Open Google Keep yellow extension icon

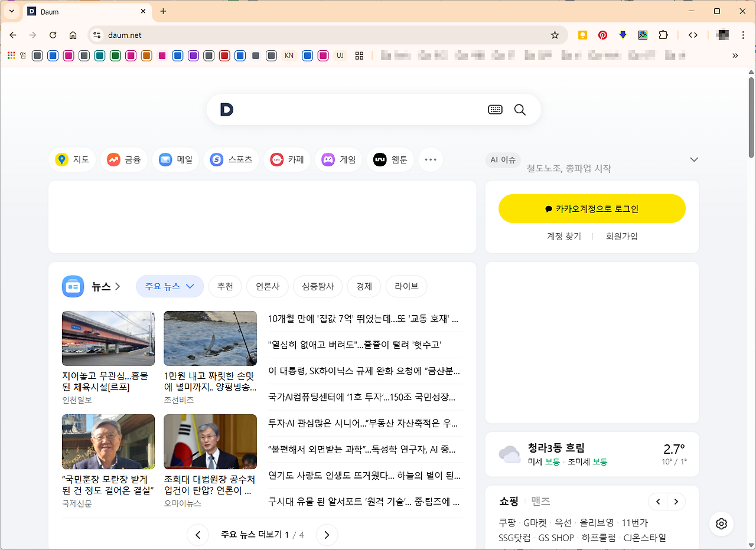[x=583, y=35]
